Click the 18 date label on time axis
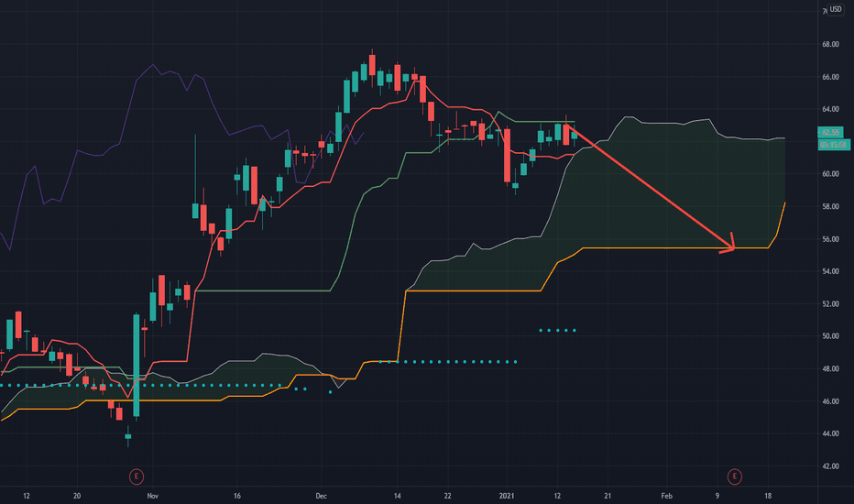The image size is (854, 504). 768,496
